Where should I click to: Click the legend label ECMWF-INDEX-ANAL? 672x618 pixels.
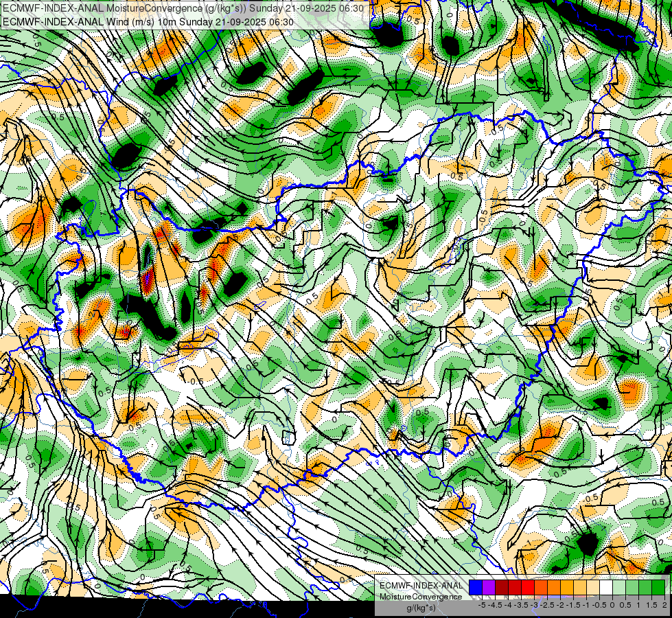[421, 586]
